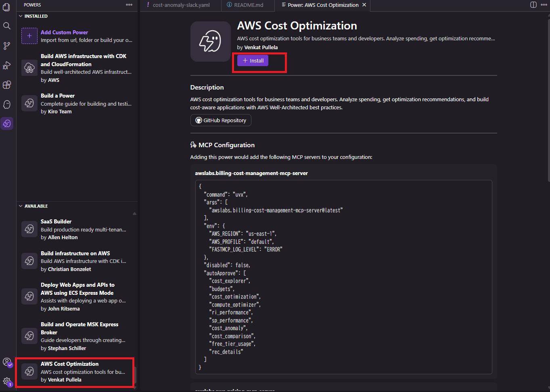Open the Explorer view in activity bar

coord(6,7)
